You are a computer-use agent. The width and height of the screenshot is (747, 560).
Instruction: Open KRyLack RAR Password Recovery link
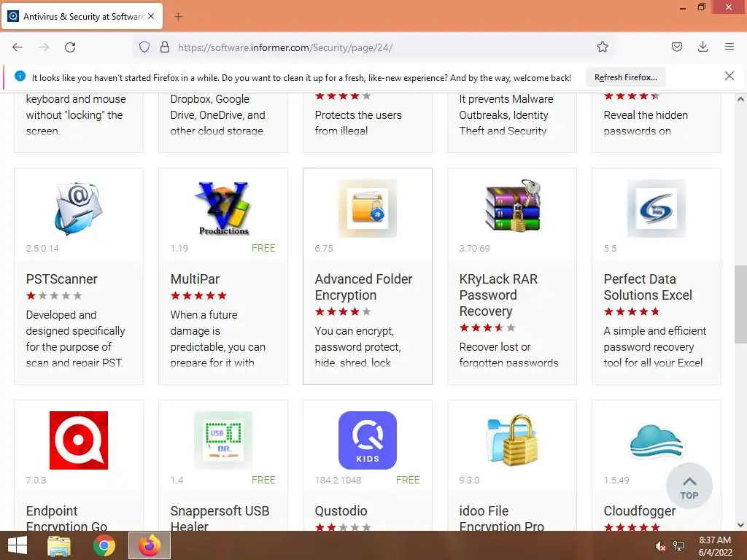coord(498,295)
